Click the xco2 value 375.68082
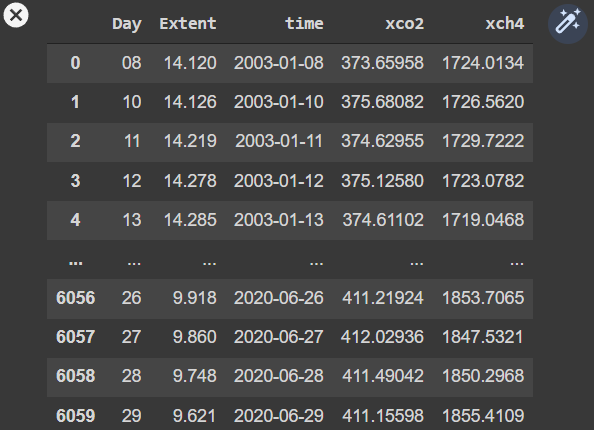 point(382,102)
